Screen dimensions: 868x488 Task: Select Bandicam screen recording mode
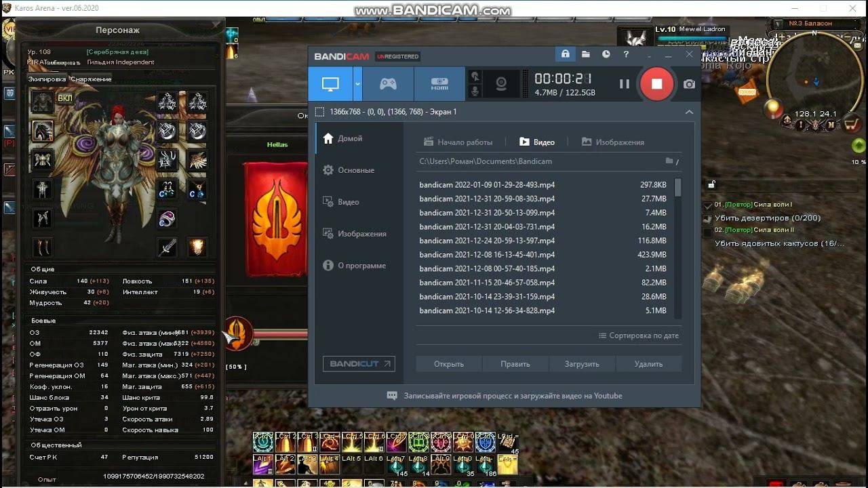tap(330, 84)
